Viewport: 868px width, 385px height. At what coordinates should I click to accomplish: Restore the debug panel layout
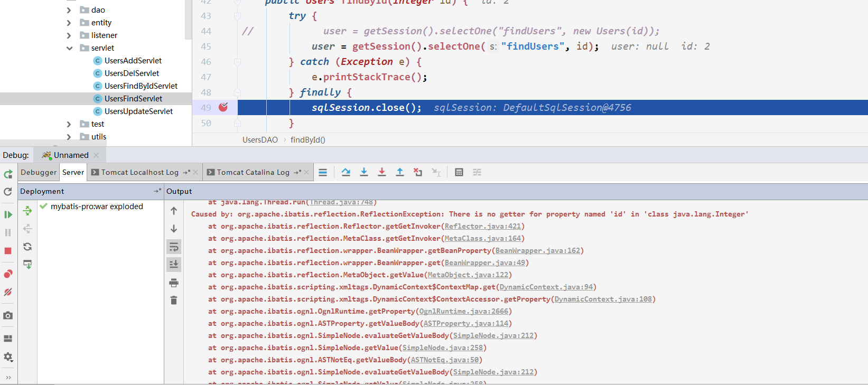tap(8, 339)
